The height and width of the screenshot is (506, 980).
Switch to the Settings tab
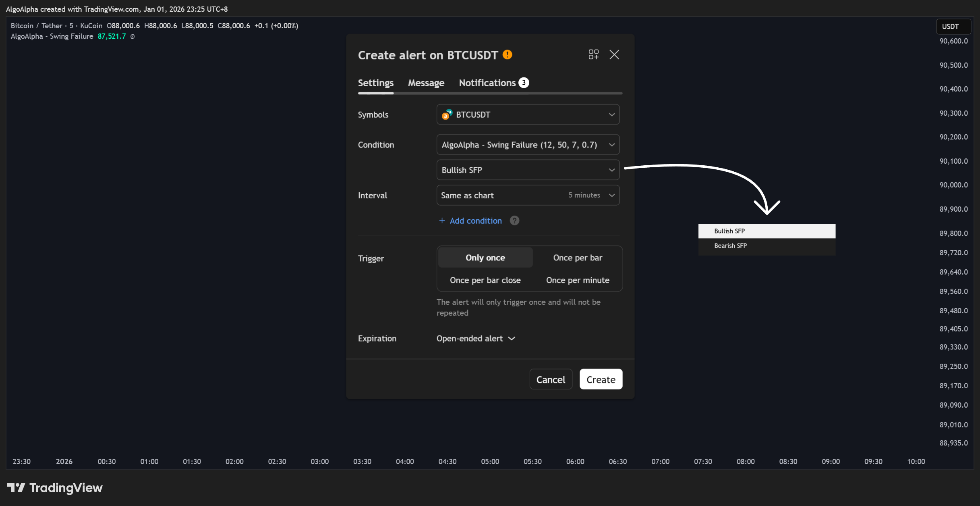click(x=375, y=83)
